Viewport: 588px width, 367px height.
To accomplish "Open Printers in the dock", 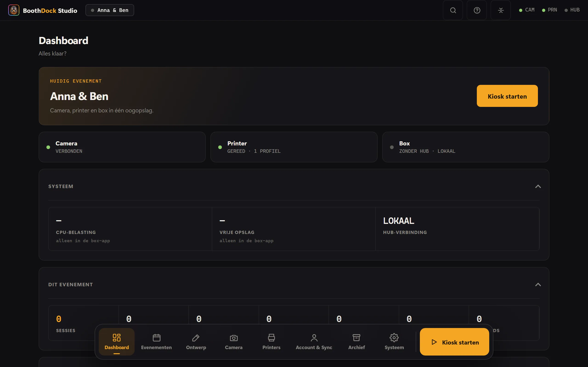I will [x=271, y=342].
